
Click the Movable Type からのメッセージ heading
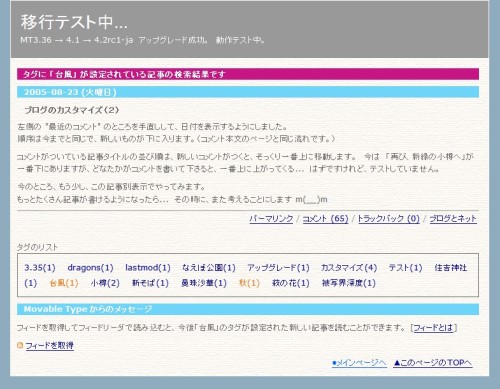click(248, 309)
